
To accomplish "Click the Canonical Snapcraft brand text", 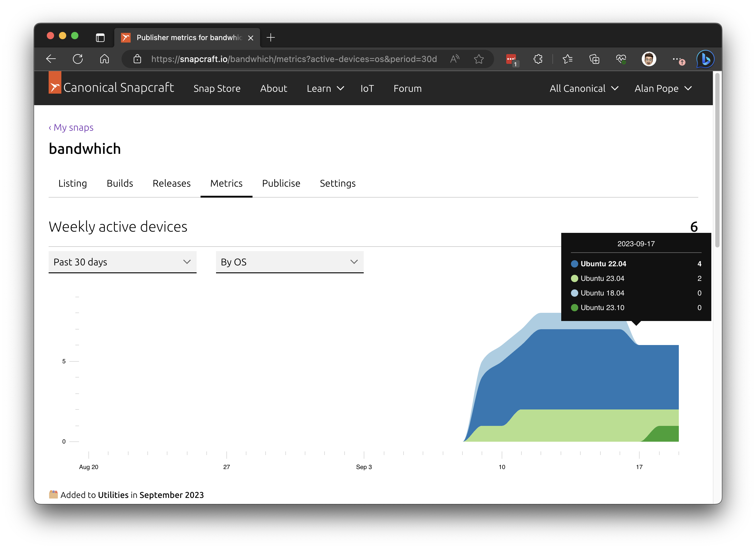I will pos(118,87).
